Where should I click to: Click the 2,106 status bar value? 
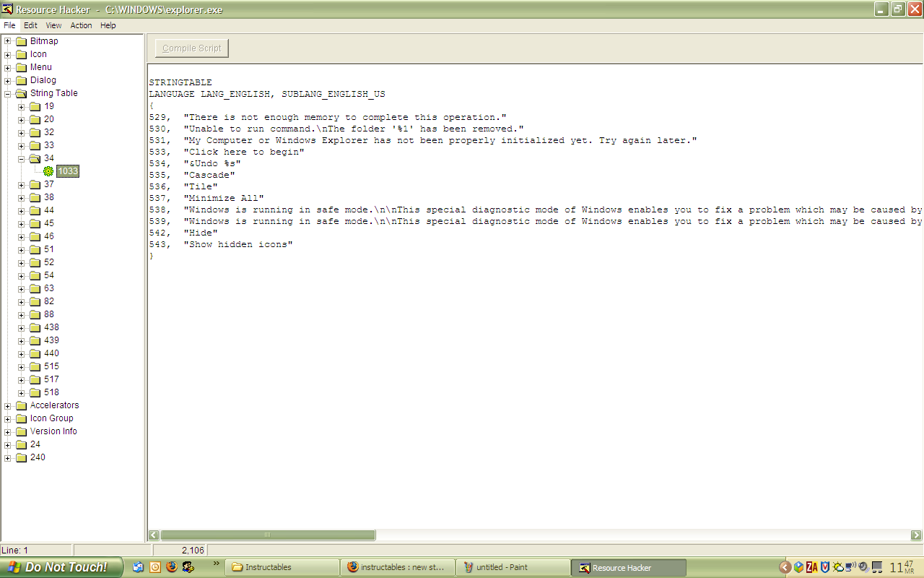click(x=193, y=551)
